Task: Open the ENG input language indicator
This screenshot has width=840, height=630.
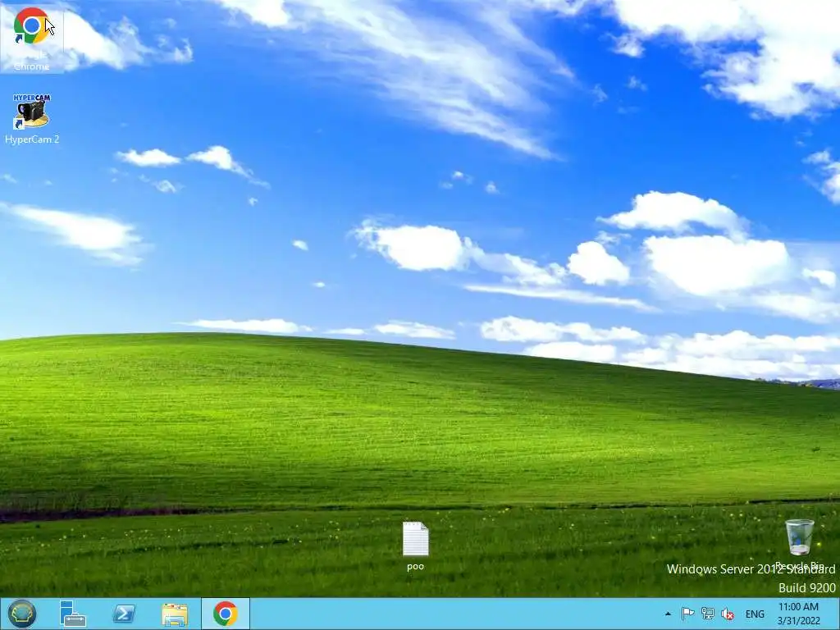Action: 755,614
